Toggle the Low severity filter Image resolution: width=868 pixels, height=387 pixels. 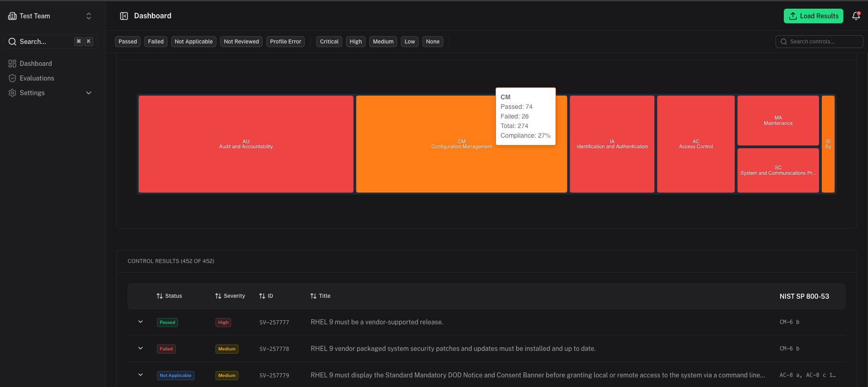pos(410,42)
